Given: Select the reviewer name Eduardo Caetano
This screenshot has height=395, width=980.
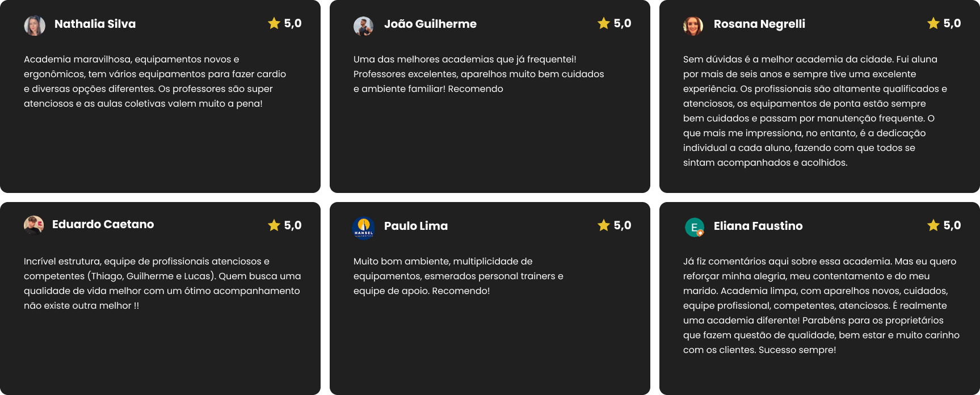Looking at the screenshot, I should pos(103,224).
